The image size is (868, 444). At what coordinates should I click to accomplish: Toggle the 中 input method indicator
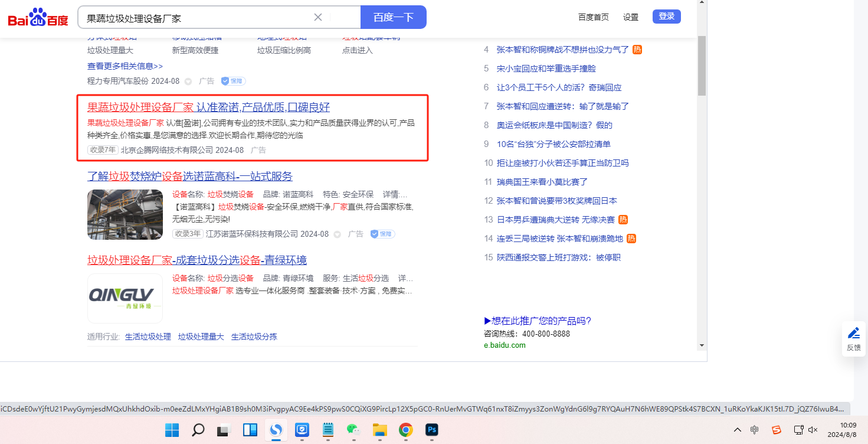[x=755, y=430]
